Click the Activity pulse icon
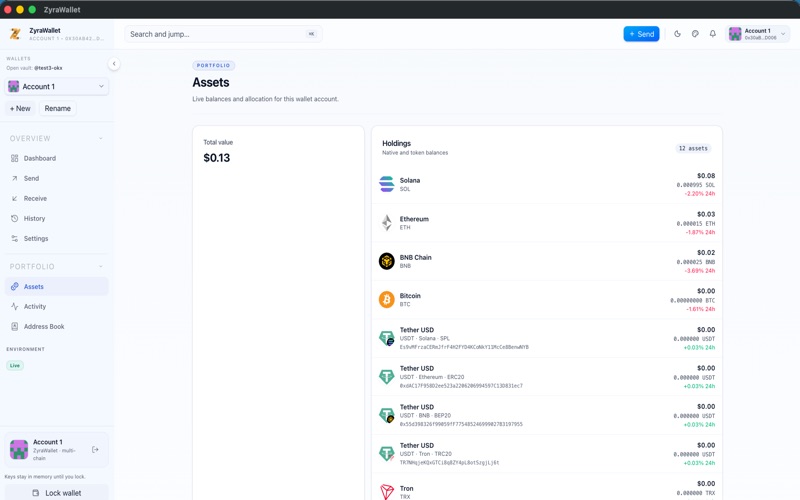 click(14, 306)
